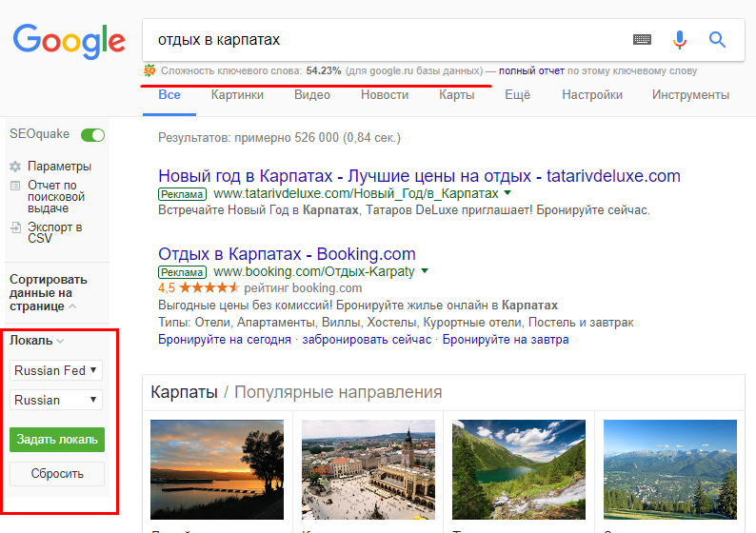The image size is (756, 533).
Task: Click the SEOquake SQ icon under search bar
Action: click(x=149, y=70)
